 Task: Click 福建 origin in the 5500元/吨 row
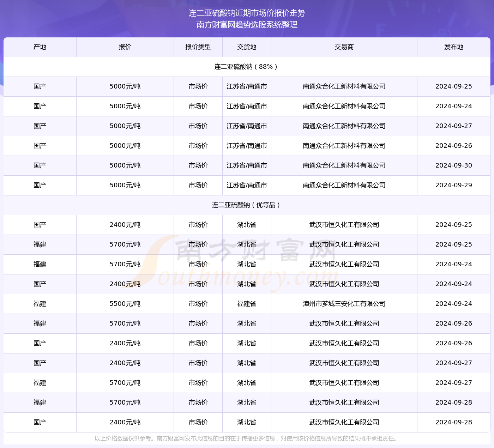coord(40,304)
